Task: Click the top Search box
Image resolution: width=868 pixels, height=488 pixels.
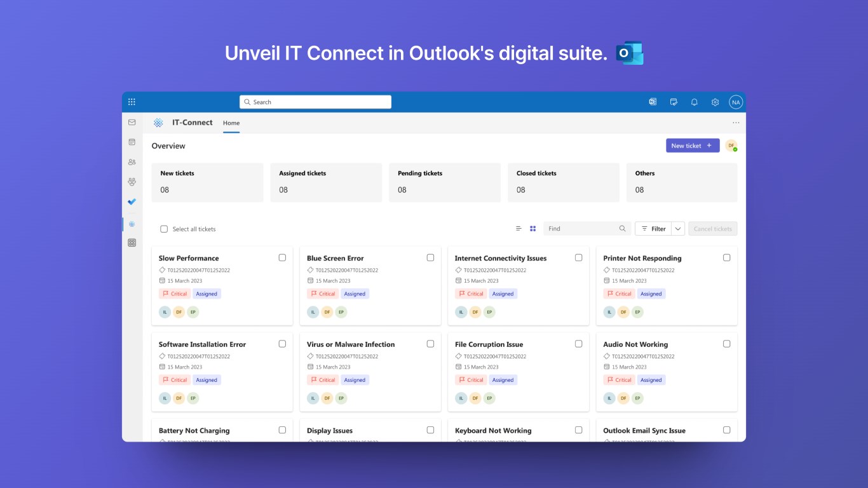Action: pos(315,102)
